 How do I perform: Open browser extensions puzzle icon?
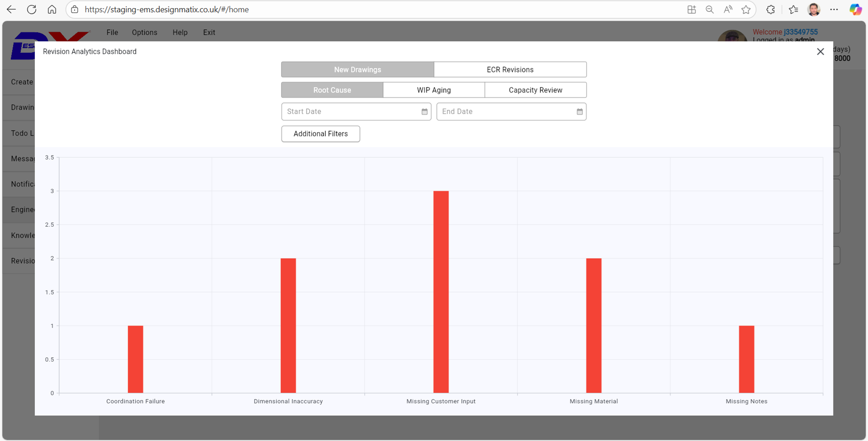[x=770, y=9]
